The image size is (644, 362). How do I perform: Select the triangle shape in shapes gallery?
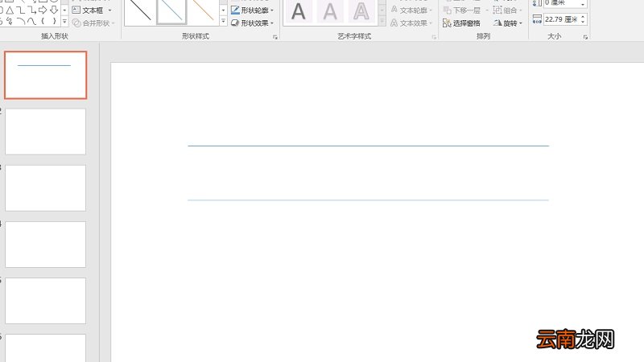(x=10, y=10)
